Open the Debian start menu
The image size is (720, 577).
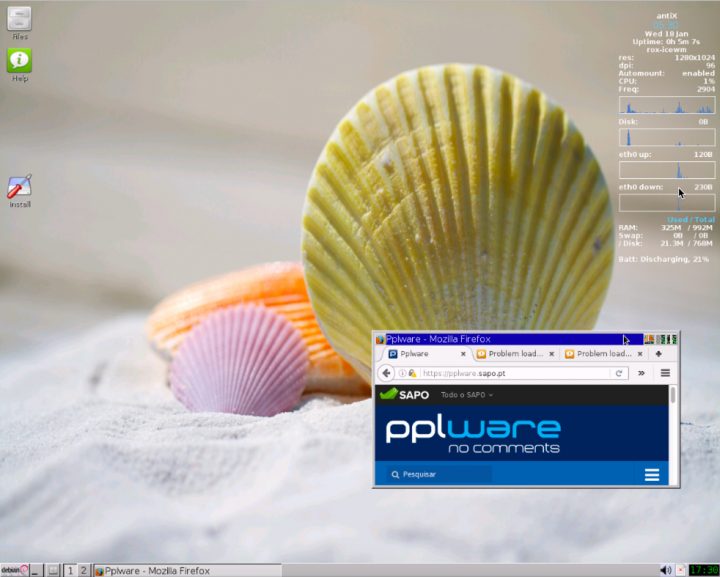(14, 570)
